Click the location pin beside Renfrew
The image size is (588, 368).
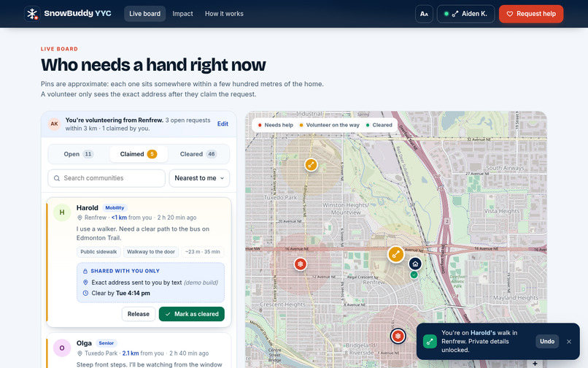80,218
